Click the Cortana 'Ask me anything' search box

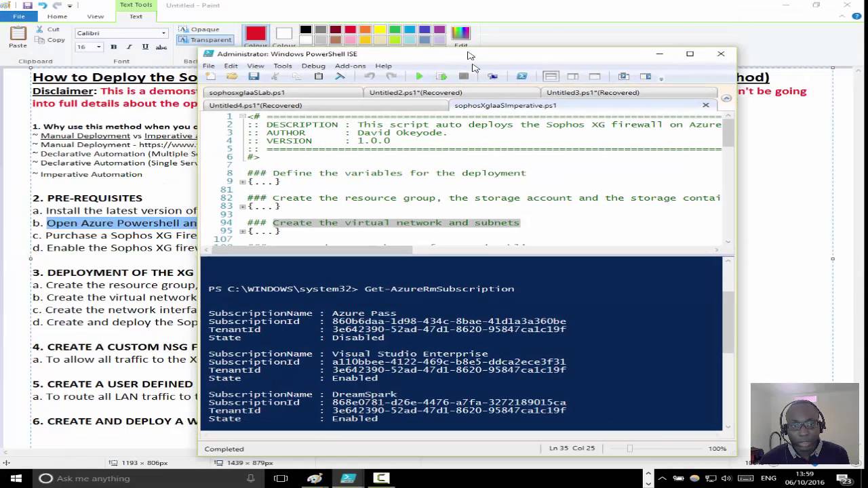point(149,479)
